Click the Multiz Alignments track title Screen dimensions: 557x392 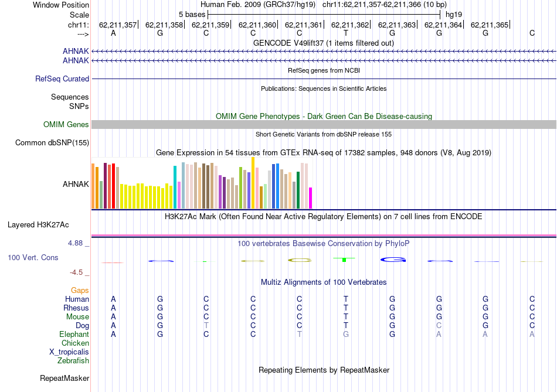pyautogui.click(x=323, y=282)
